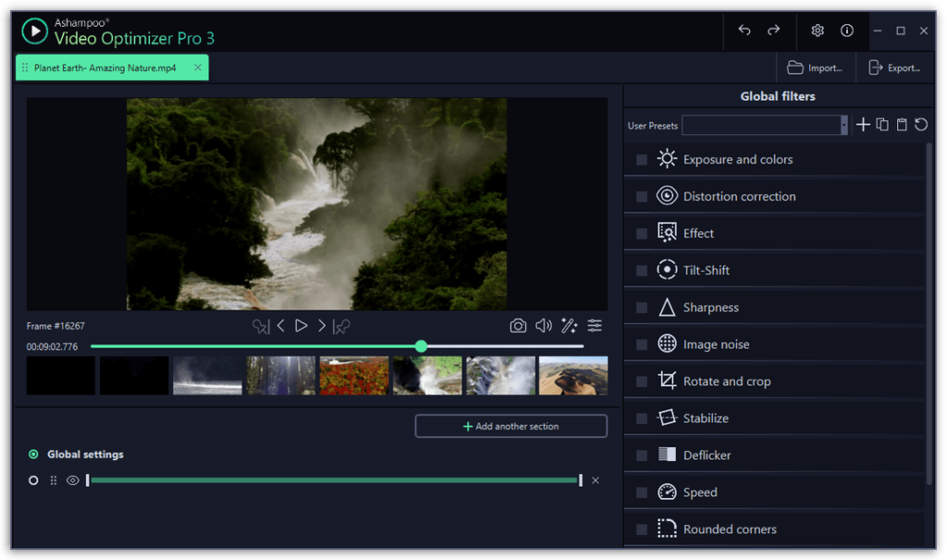
Task: Click Add another section button
Action: tap(510, 426)
